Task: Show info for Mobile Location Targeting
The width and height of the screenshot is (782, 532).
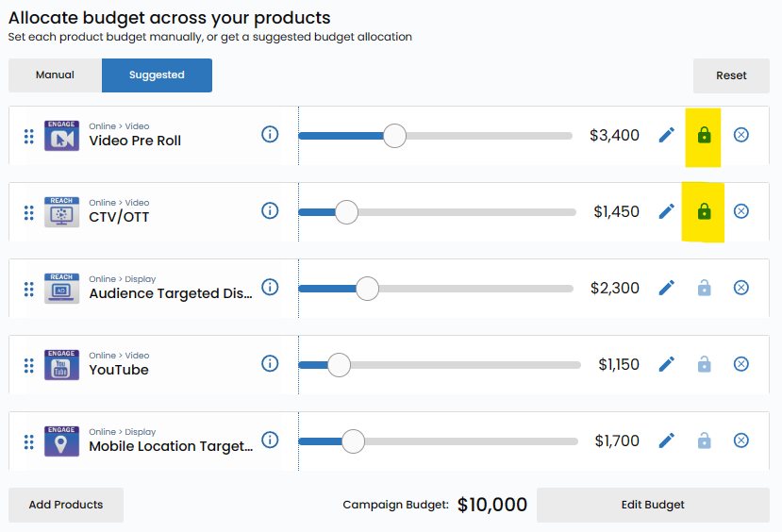Action: click(270, 440)
